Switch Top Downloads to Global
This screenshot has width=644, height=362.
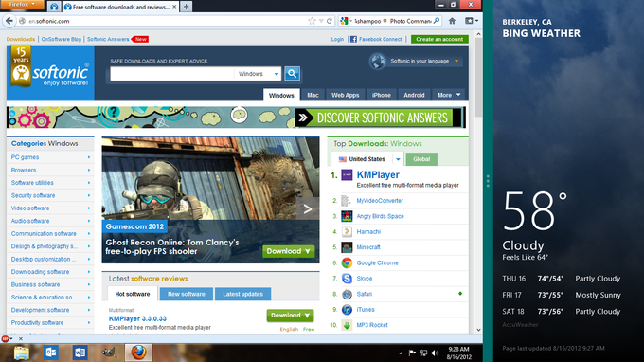click(x=421, y=159)
